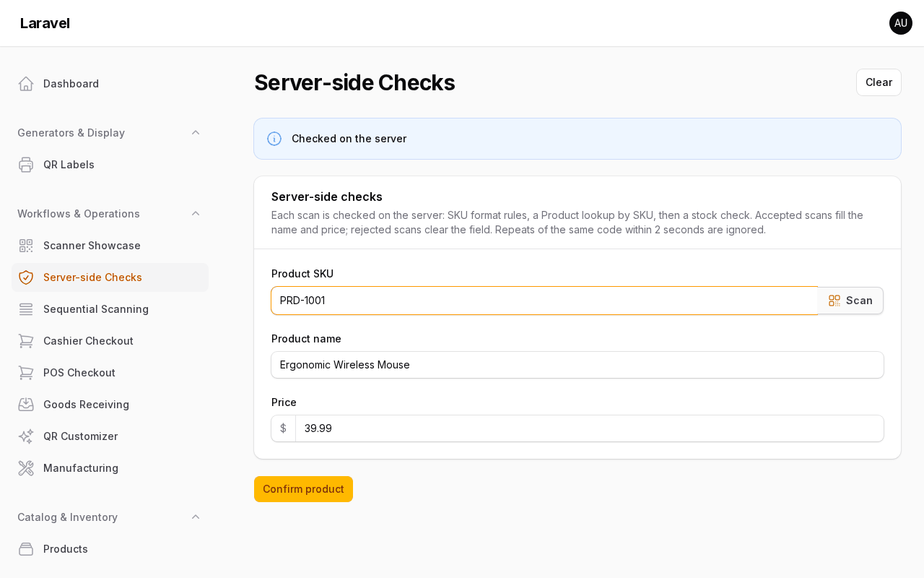Focus the Product SKU input field

(x=545, y=301)
